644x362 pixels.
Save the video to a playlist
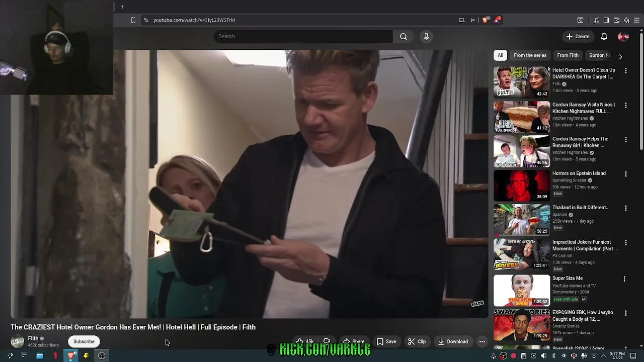[x=386, y=341]
